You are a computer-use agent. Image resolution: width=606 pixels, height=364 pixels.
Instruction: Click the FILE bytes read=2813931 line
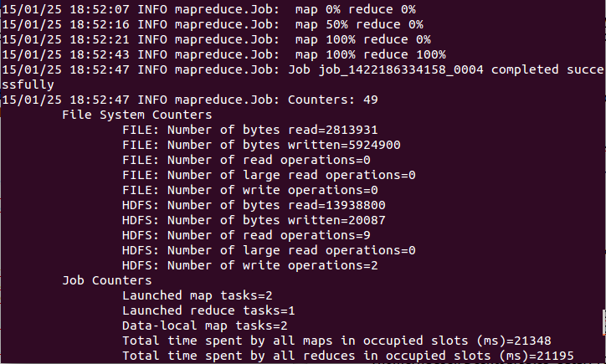pyautogui.click(x=250, y=130)
